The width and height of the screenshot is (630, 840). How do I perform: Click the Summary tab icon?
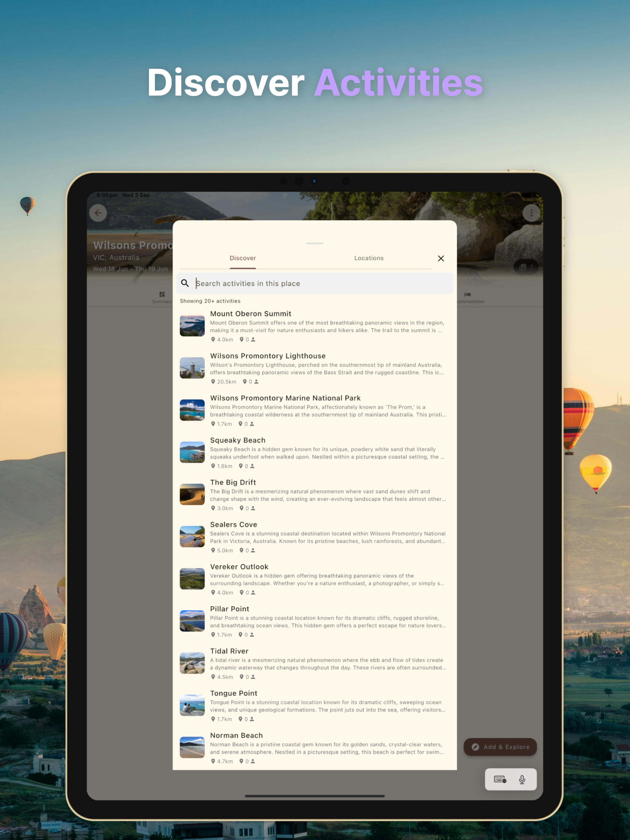[162, 294]
